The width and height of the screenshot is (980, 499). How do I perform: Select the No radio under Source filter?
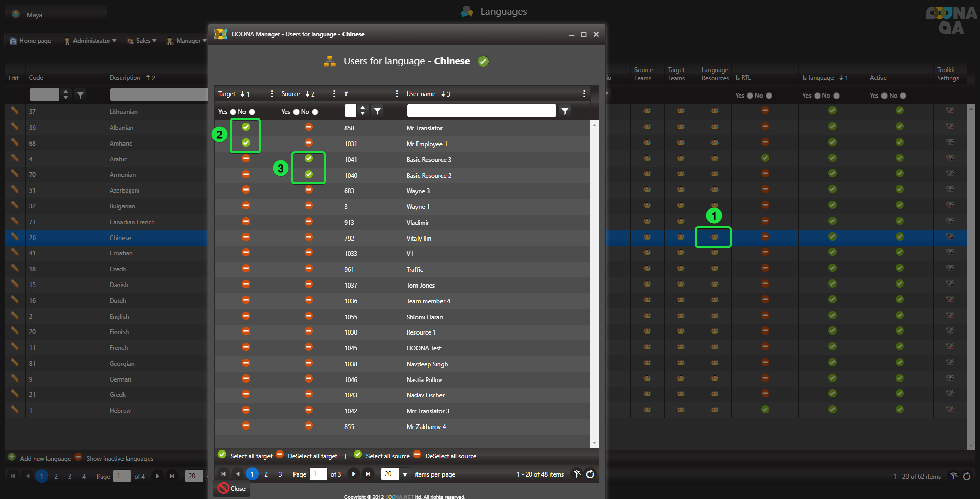[x=315, y=112]
